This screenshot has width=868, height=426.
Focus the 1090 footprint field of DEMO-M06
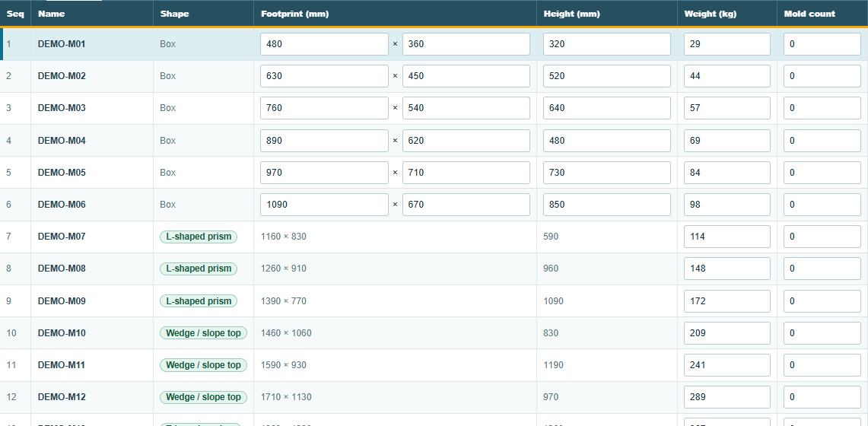click(324, 205)
